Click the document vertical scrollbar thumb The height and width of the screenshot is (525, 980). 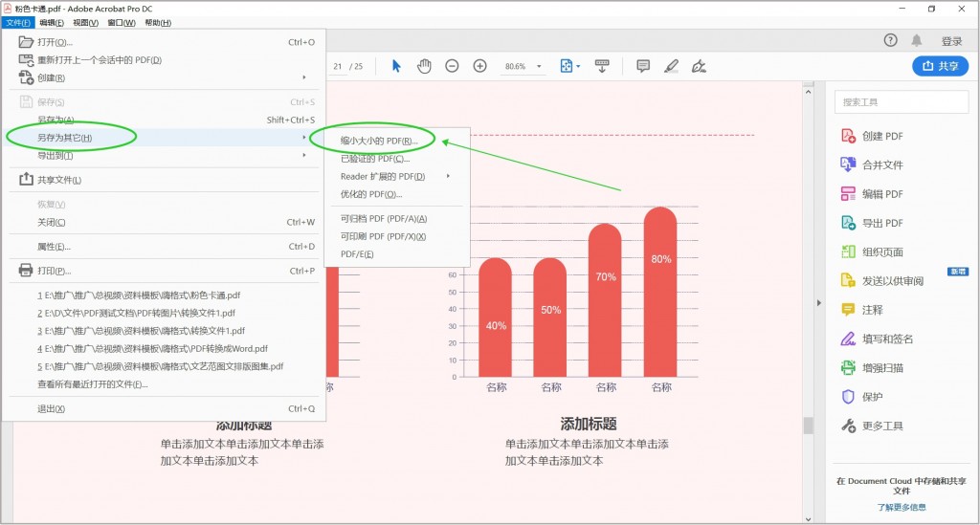(808, 426)
